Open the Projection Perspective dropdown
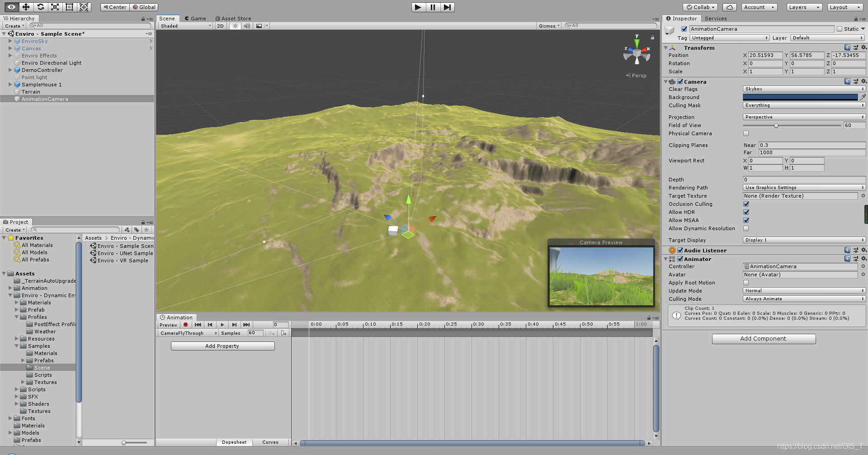Viewport: 868px width, 455px height. pyautogui.click(x=804, y=117)
